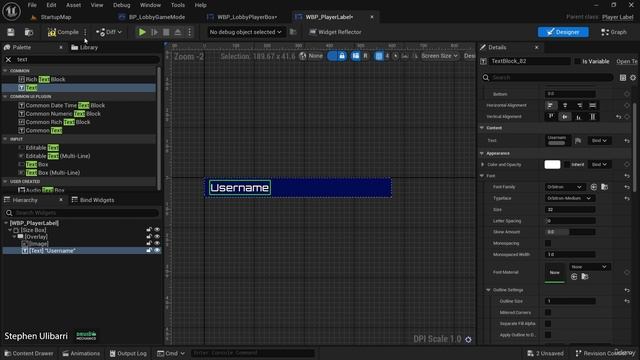
Task: Save the current widget blueprint asset
Action: pyautogui.click(x=11, y=32)
